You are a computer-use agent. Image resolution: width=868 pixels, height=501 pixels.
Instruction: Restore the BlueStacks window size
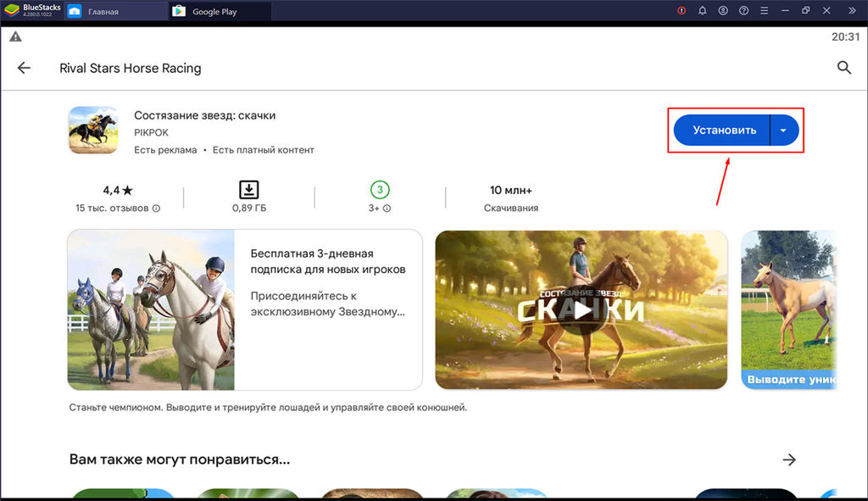(x=805, y=10)
